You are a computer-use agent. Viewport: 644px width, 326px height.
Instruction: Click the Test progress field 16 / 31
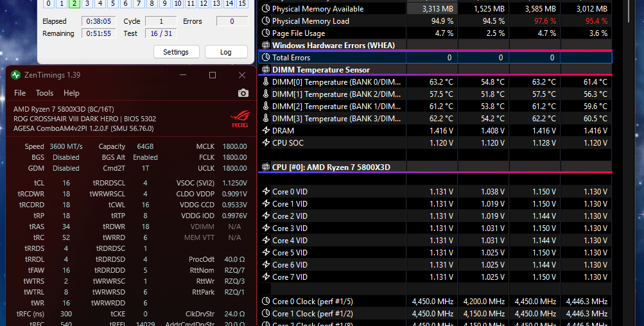pos(161,33)
